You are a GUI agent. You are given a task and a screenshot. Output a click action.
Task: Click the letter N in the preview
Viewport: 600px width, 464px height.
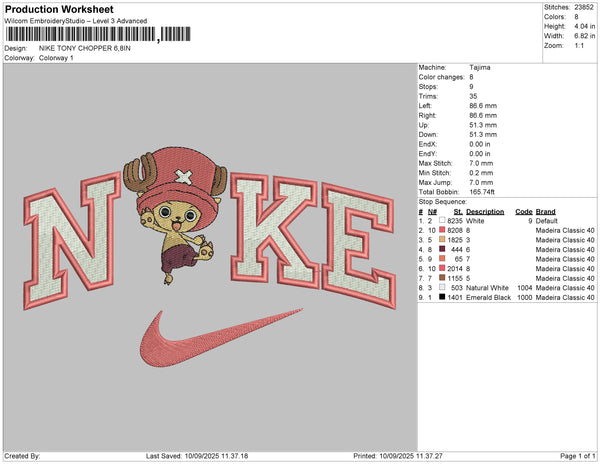73,240
